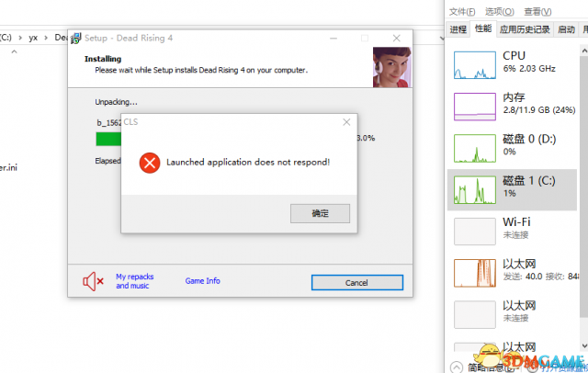Open the Explorer address bar history dropdown
Image resolution: width=588 pixels, height=373 pixels.
(x=442, y=38)
